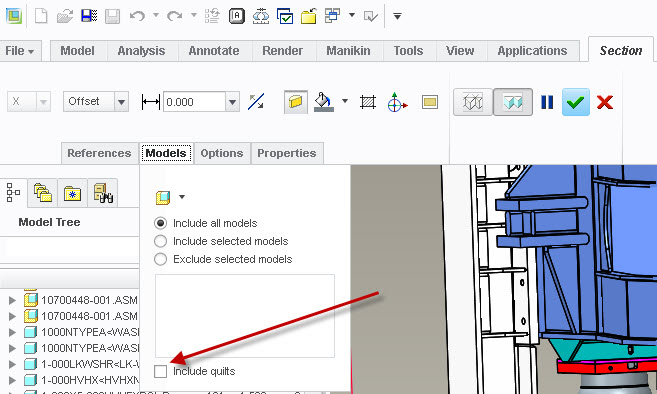Switch to the Annotate ribbon tab
The image size is (657, 394).
(x=214, y=51)
